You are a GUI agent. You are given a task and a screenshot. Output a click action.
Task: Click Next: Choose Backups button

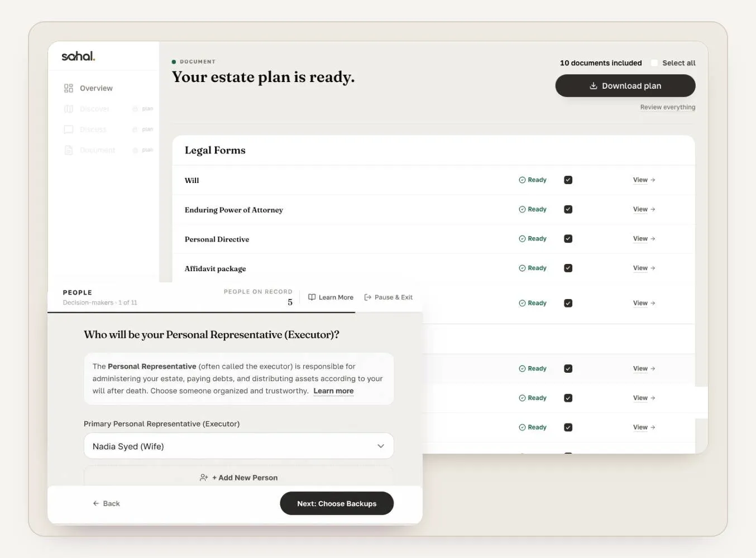(x=337, y=503)
